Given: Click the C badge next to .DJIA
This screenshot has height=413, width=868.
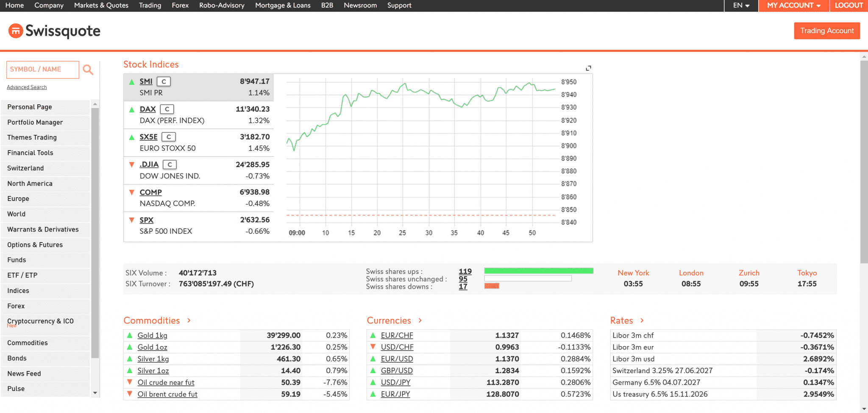Looking at the screenshot, I should (x=170, y=165).
